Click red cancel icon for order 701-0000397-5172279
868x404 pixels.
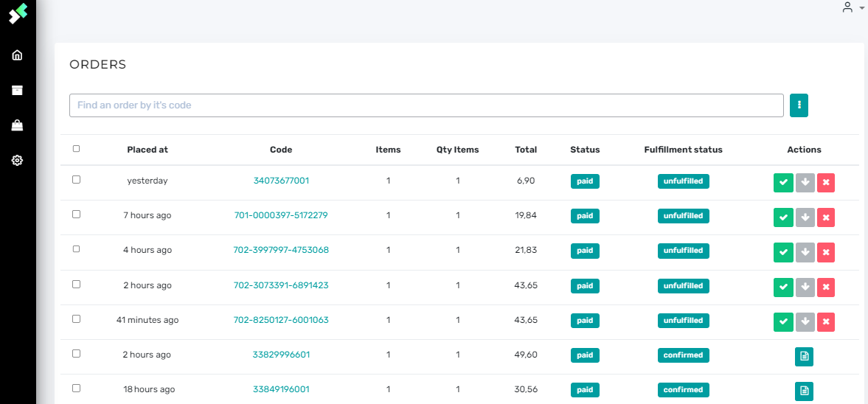826,217
